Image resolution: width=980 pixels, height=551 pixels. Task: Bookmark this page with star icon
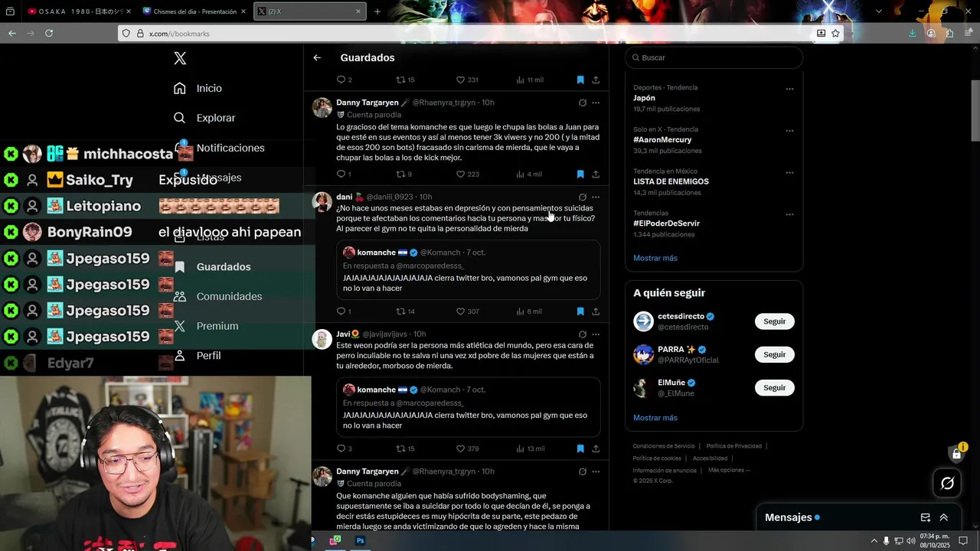835,33
